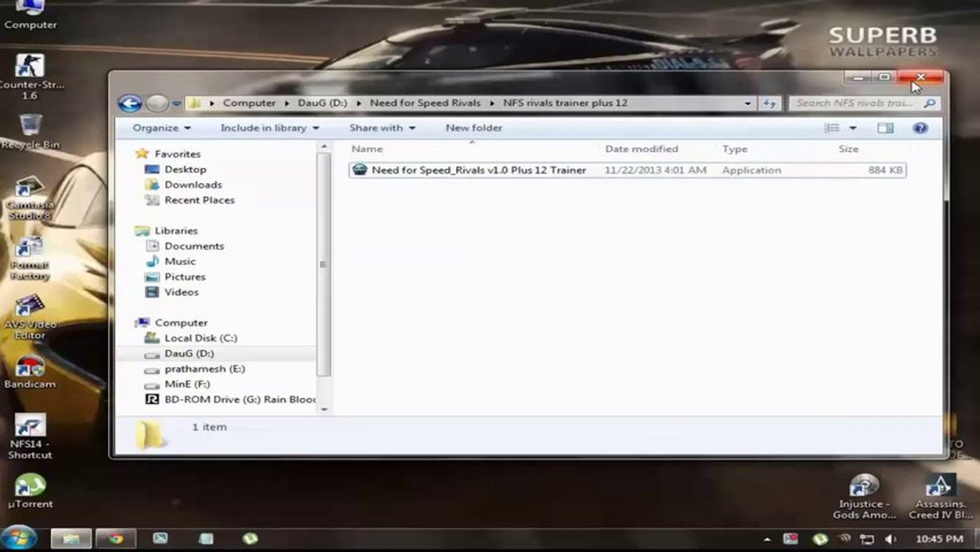Open MinE (F:) drive

[x=187, y=384]
